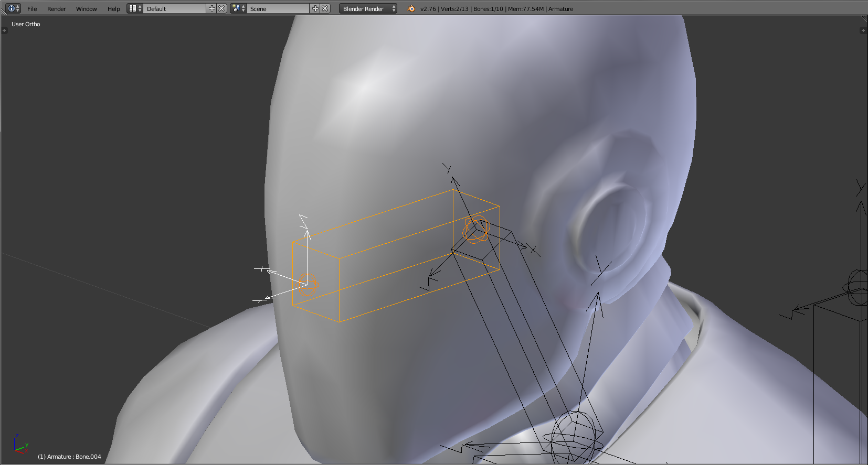This screenshot has height=465, width=868.
Task: Delete the Default screen layout
Action: click(x=221, y=8)
